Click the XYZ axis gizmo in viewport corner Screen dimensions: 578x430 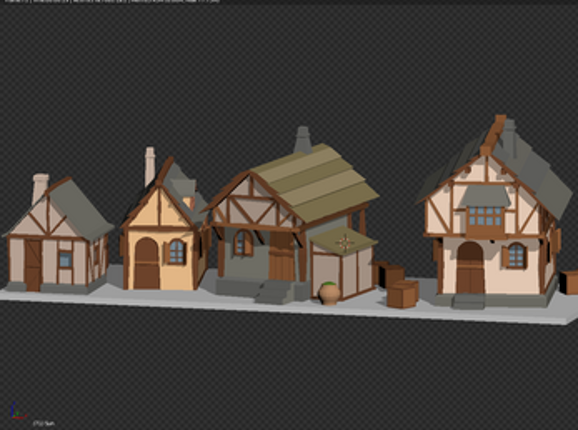click(17, 411)
